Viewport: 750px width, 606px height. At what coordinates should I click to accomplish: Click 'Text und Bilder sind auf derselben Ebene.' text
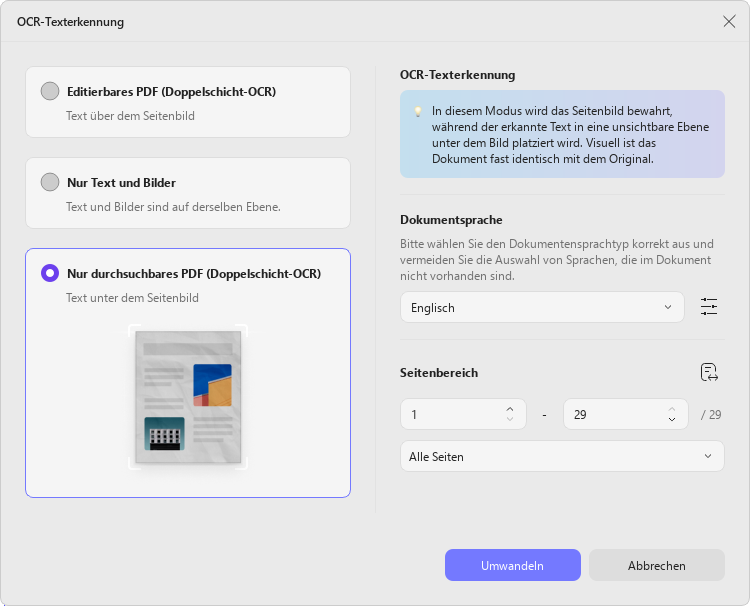tap(173, 207)
